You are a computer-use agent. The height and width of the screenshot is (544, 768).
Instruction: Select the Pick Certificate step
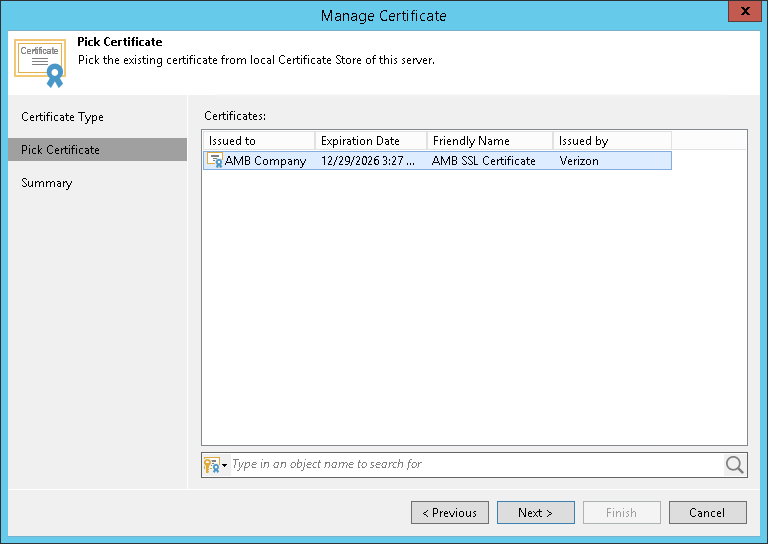(x=60, y=150)
